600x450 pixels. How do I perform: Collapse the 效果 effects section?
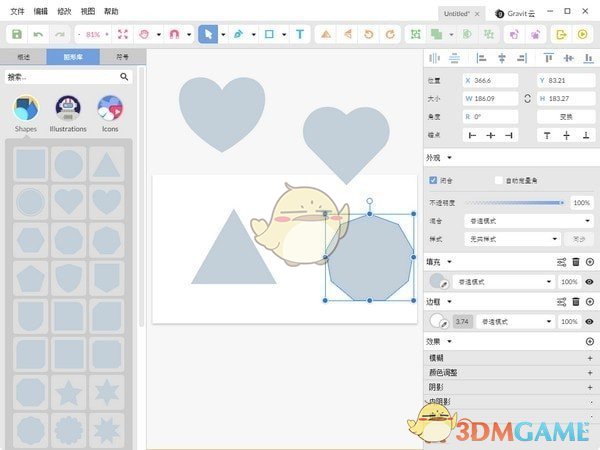(449, 341)
